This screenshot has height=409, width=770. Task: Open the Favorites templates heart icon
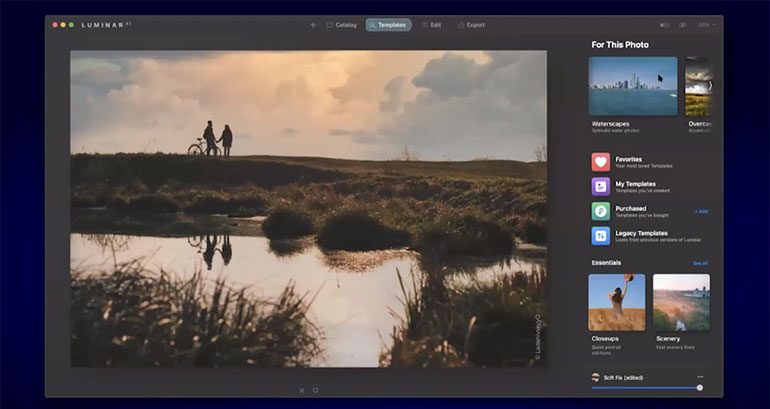coord(600,162)
